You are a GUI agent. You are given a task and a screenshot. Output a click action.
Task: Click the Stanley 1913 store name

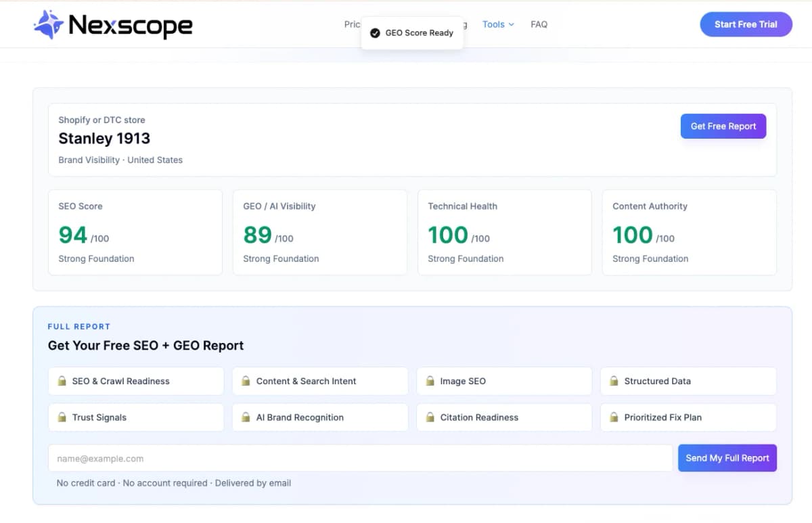coord(104,139)
